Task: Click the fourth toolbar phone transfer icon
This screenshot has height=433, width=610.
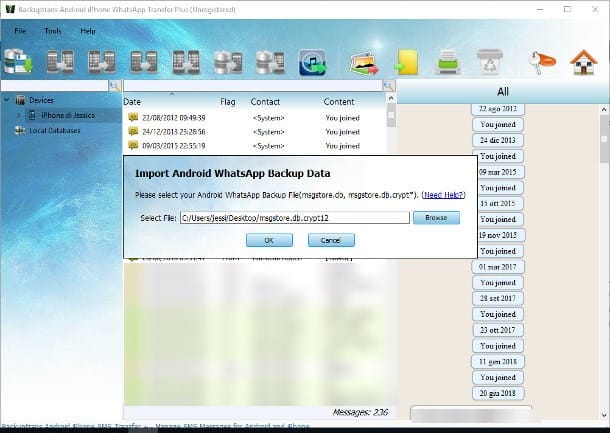Action: point(144,62)
